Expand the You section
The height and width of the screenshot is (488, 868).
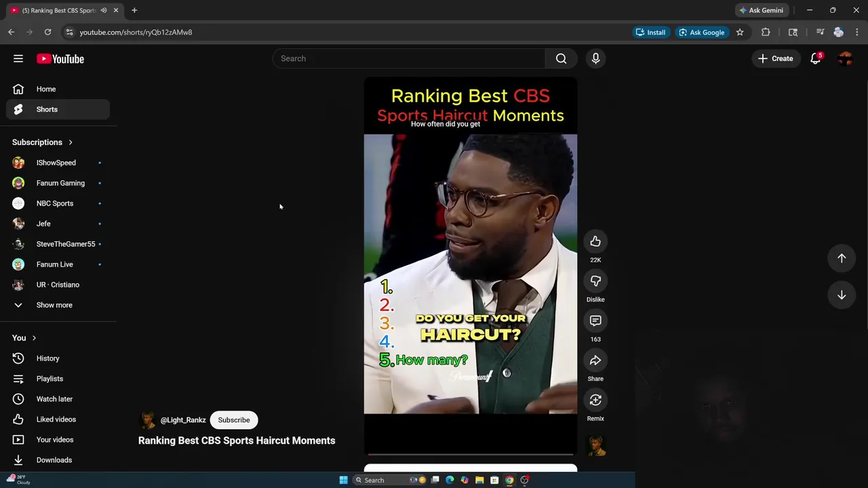click(24, 338)
